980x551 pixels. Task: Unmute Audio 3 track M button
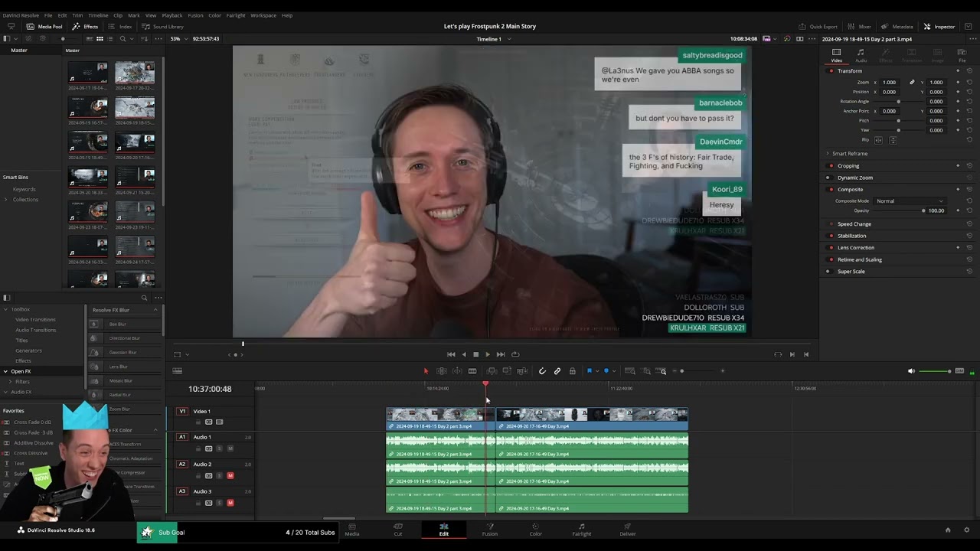[230, 503]
